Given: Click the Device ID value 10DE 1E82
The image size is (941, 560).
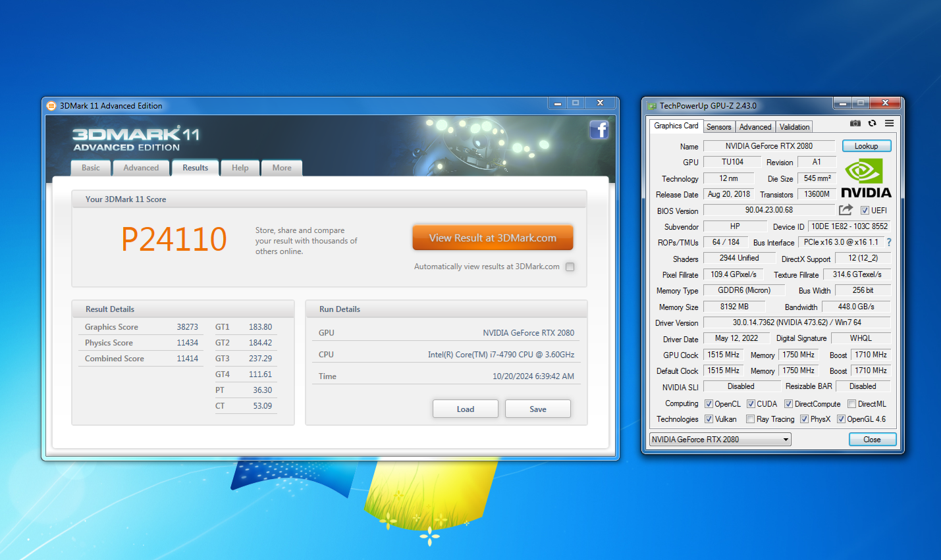Looking at the screenshot, I should pyautogui.click(x=849, y=226).
